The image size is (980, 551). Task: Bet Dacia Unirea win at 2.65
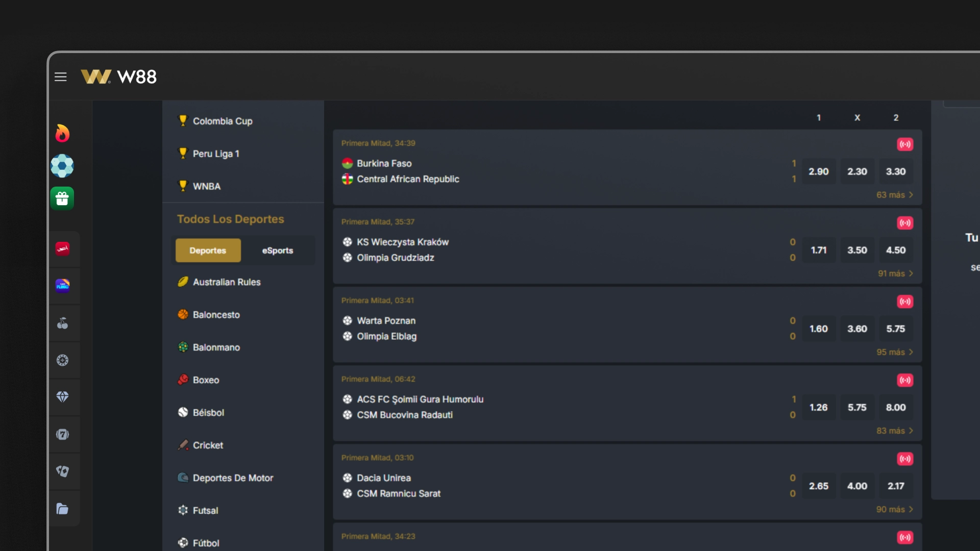point(819,486)
